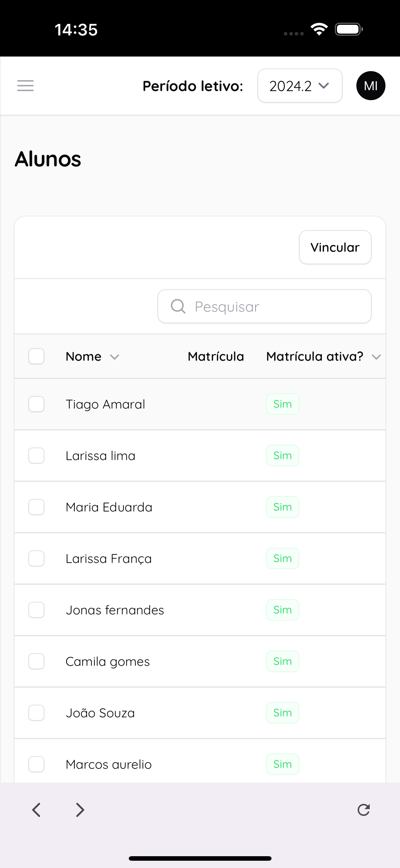Open the Larissa França student row

[200, 558]
